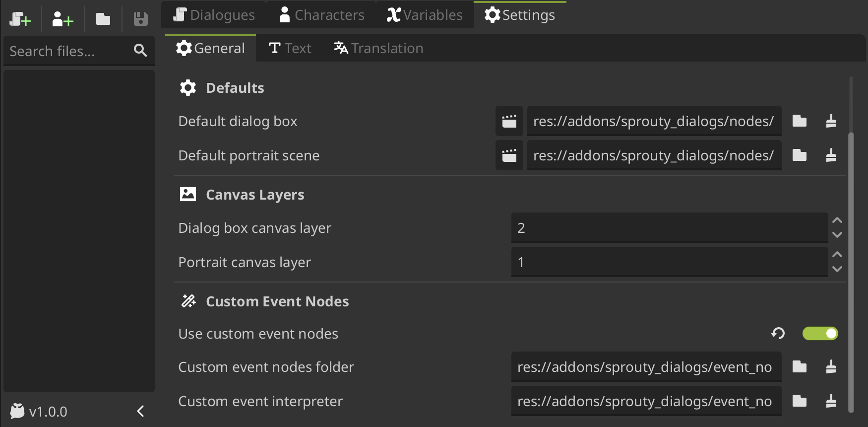Save the current file with the floppy icon

pyautogui.click(x=141, y=19)
